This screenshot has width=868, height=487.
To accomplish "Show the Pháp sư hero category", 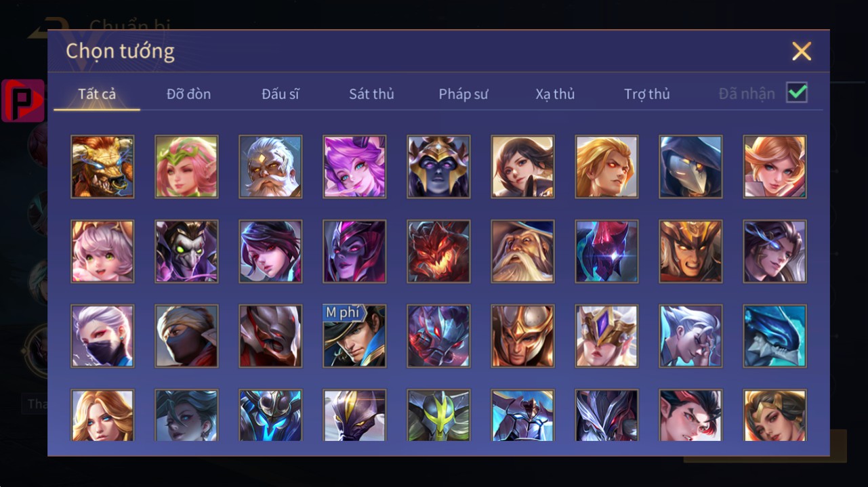I will click(463, 94).
